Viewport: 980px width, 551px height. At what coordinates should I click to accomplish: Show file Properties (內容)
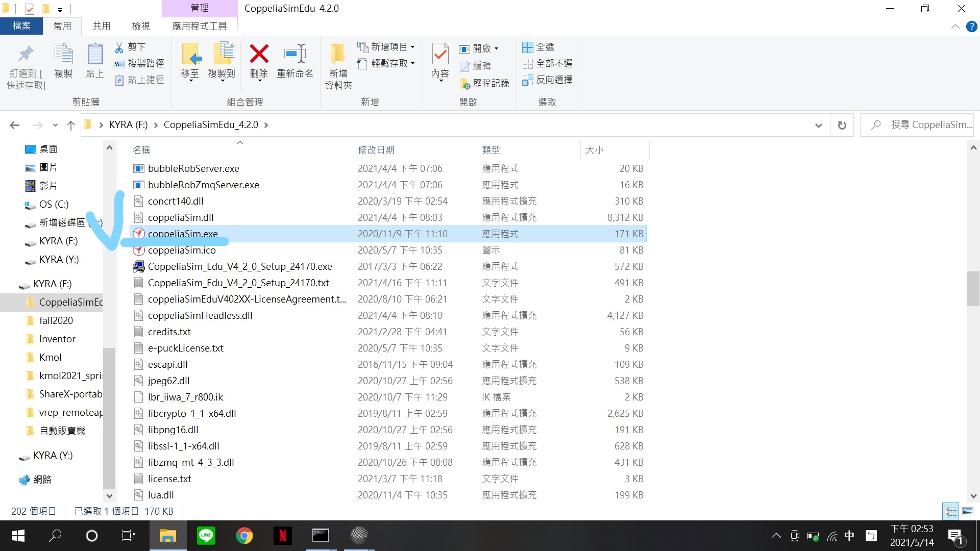point(440,62)
